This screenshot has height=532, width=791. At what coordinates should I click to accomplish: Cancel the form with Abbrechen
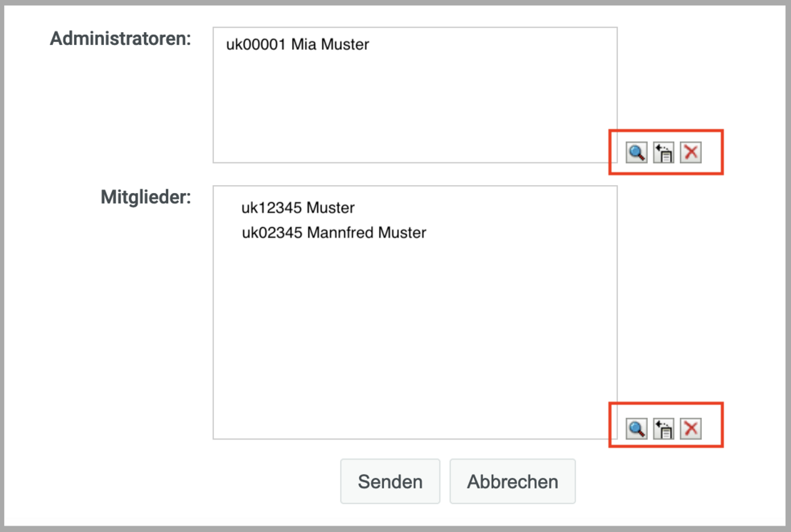pos(512,481)
